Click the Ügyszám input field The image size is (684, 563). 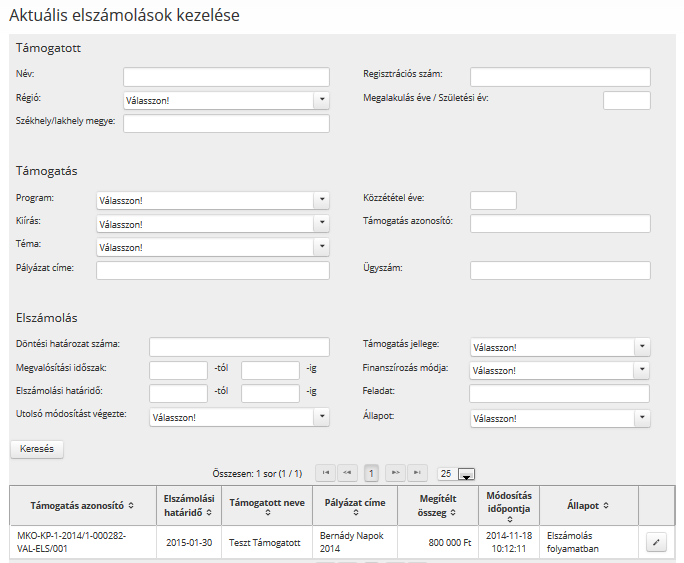(x=560, y=270)
